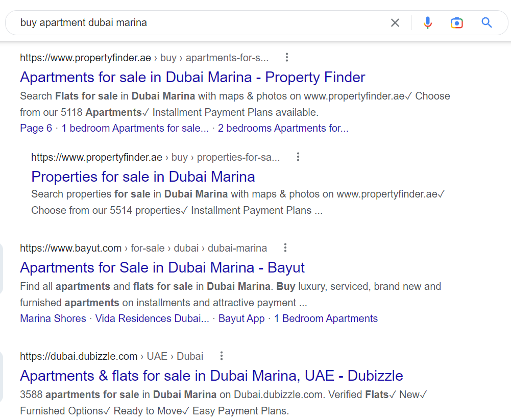Open Google Lens via the camera icon
This screenshot has width=511, height=420.
pos(456,22)
